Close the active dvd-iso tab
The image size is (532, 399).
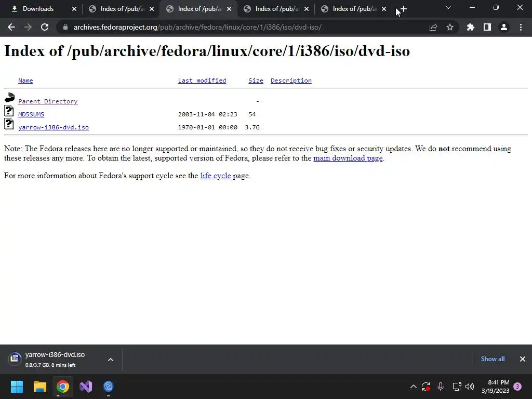[229, 9]
